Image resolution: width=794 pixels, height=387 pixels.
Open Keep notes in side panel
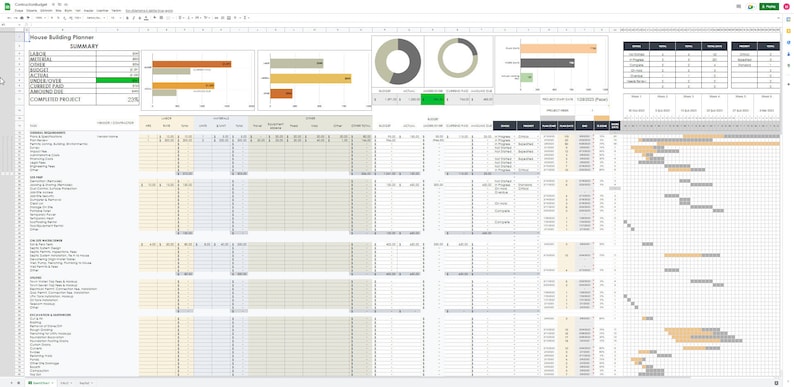788,30
